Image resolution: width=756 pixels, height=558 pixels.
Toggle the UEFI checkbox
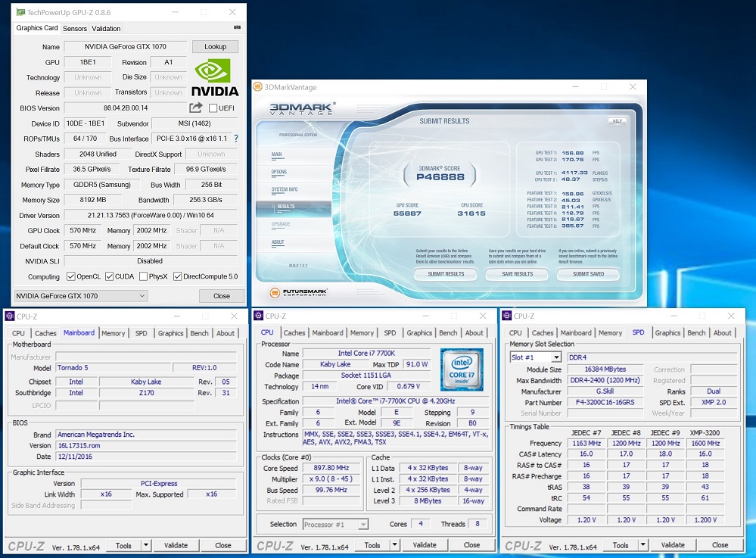[213, 108]
